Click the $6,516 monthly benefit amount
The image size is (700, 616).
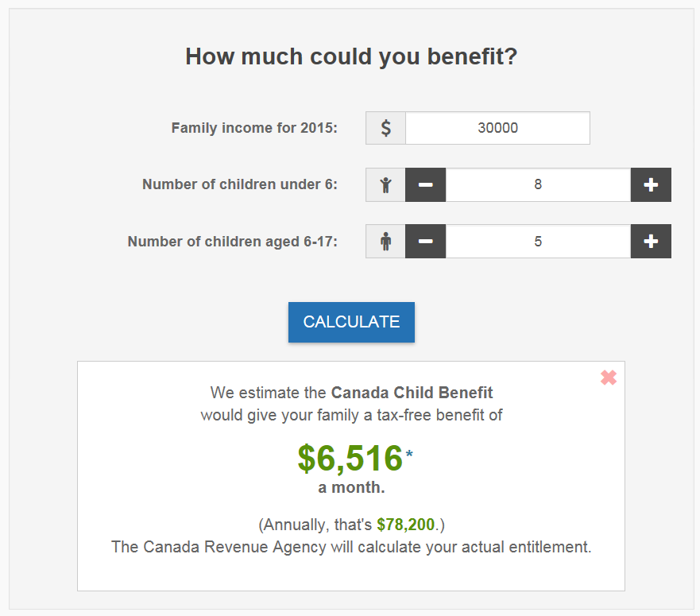coord(350,459)
